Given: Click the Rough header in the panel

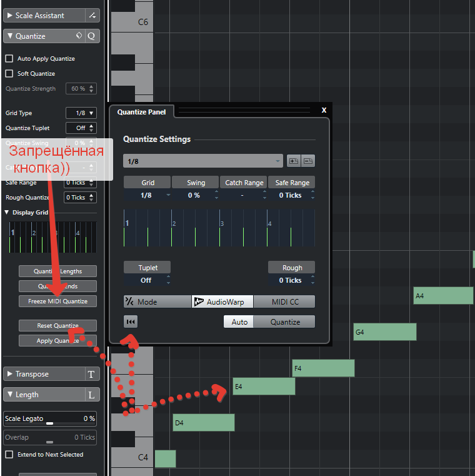Looking at the screenshot, I should (x=291, y=268).
